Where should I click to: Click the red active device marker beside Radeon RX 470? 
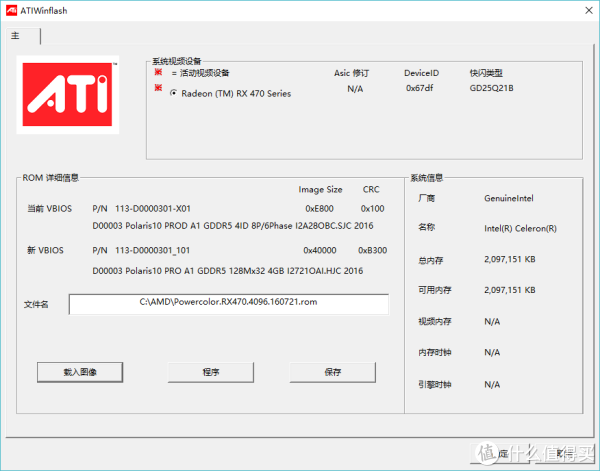pyautogui.click(x=158, y=88)
